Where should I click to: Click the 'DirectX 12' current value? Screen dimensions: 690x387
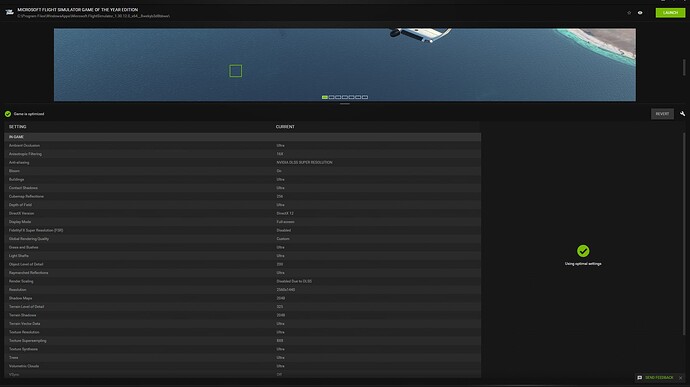(x=285, y=214)
